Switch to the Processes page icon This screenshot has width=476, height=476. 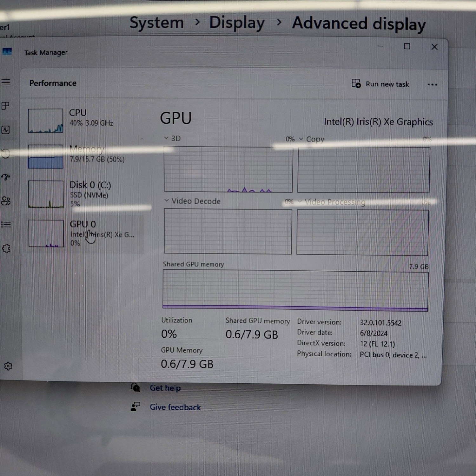[6, 106]
